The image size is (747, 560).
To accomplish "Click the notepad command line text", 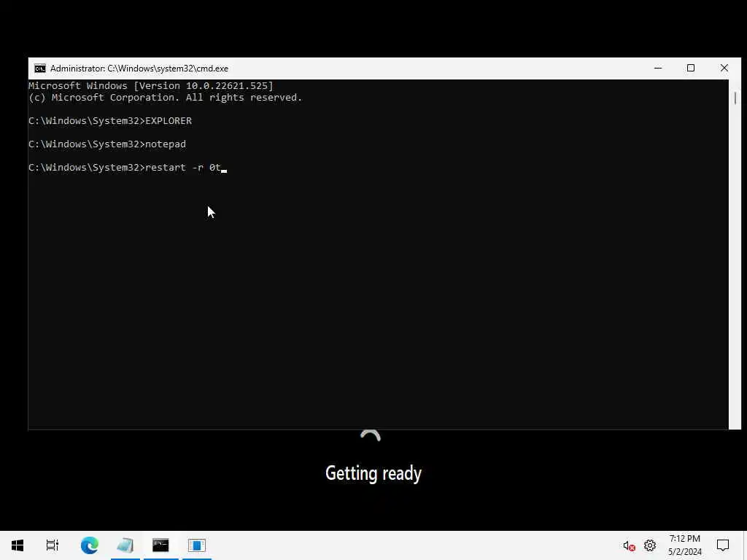I will tap(107, 144).
